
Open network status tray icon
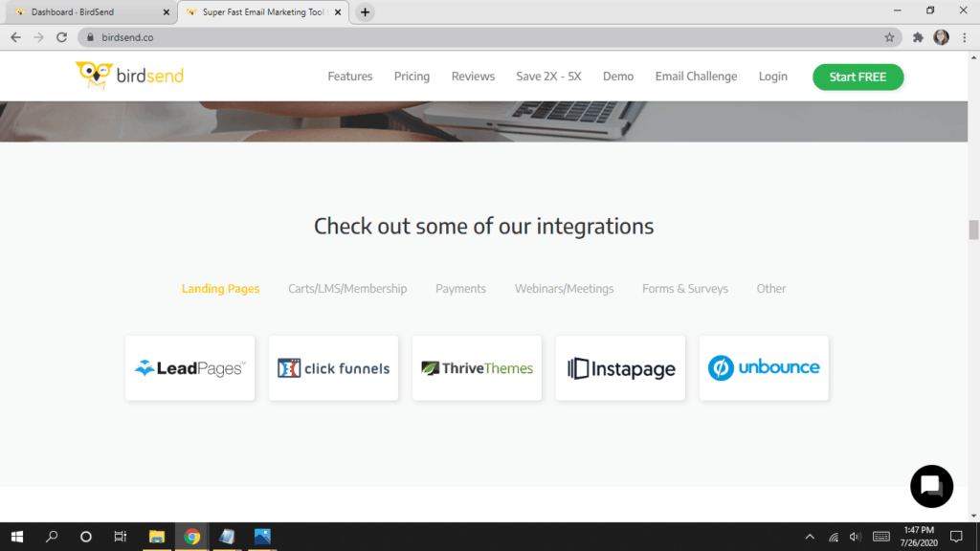pyautogui.click(x=834, y=537)
